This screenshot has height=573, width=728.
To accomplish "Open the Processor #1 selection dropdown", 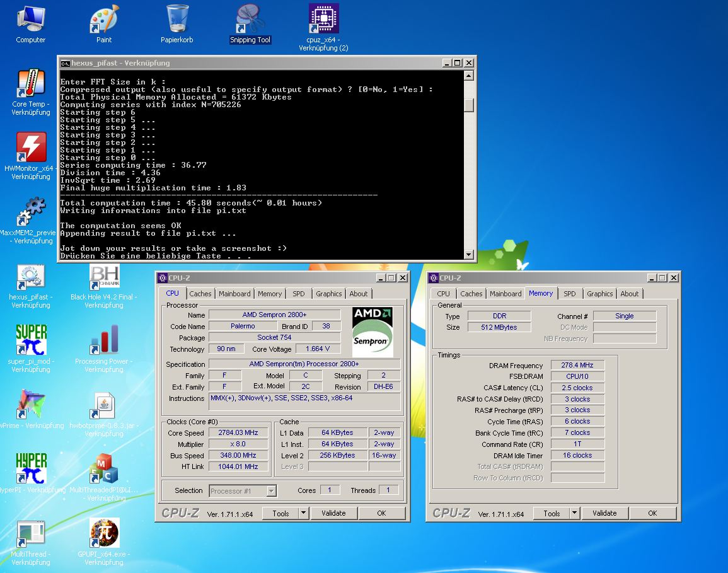I will tap(243, 491).
